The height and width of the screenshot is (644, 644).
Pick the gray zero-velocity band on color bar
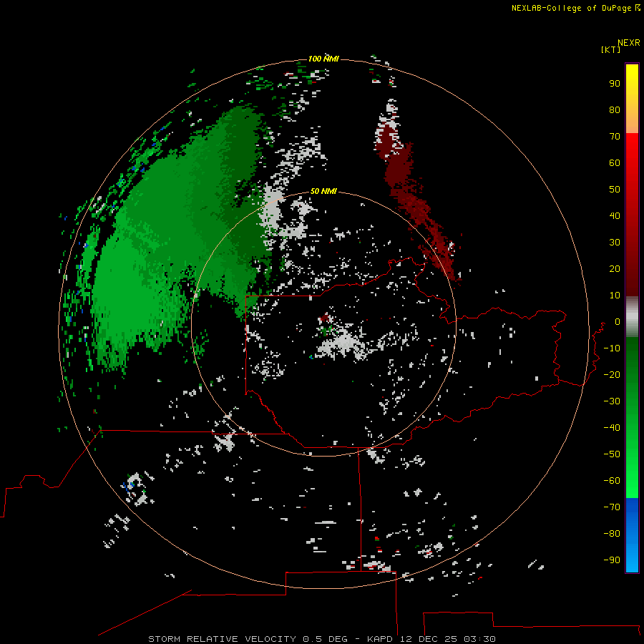632,317
